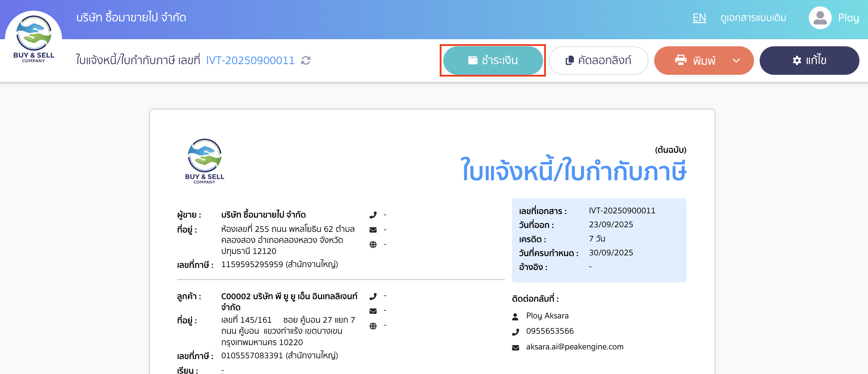Open the Ploy profile avatar icon
The width and height of the screenshot is (868, 374).
coord(820,17)
